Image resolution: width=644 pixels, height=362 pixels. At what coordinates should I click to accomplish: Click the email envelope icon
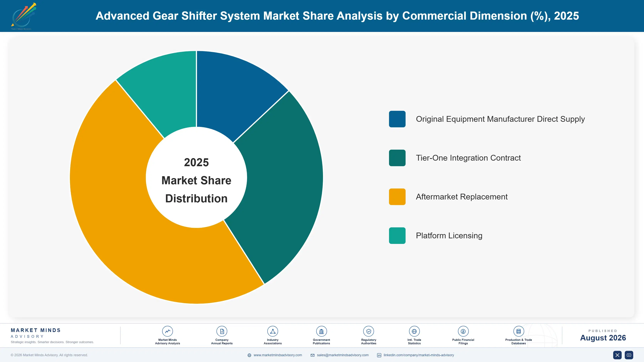pos(313,355)
